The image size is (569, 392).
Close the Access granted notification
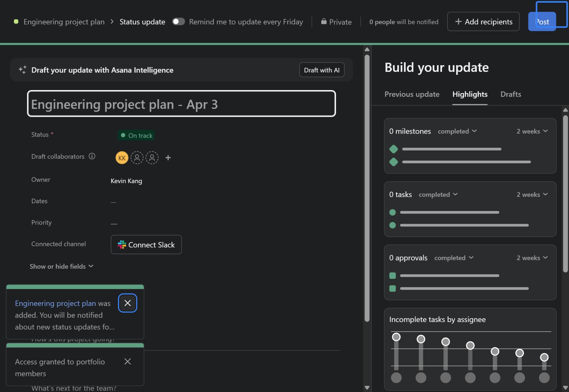(x=127, y=361)
